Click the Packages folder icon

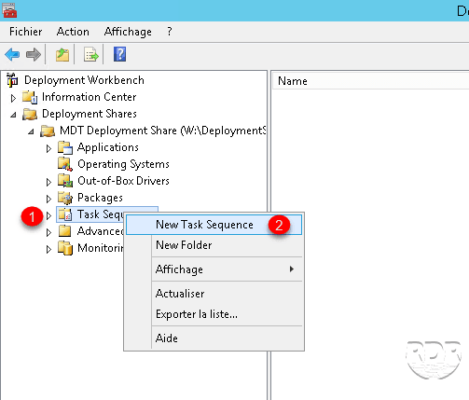65,198
